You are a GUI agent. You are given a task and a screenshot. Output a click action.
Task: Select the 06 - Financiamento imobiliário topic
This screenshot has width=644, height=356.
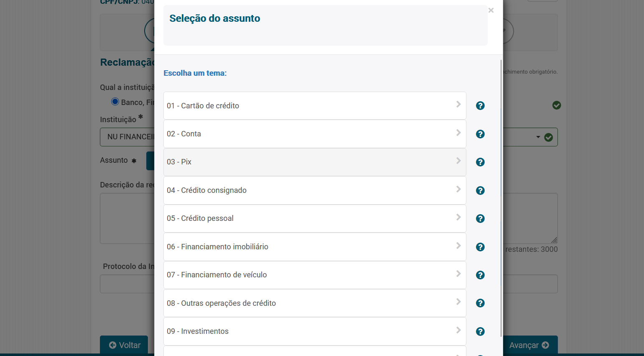point(293,247)
